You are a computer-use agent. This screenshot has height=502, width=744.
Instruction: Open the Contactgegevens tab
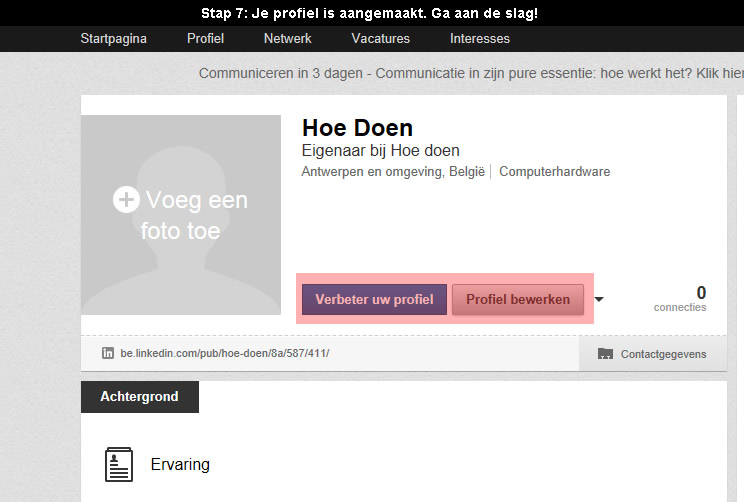[x=652, y=354]
